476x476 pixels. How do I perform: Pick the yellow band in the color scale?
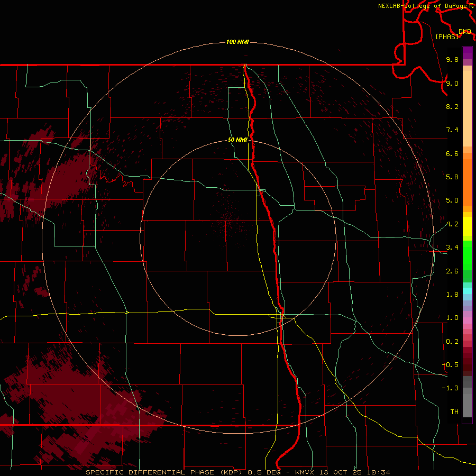pos(467,226)
